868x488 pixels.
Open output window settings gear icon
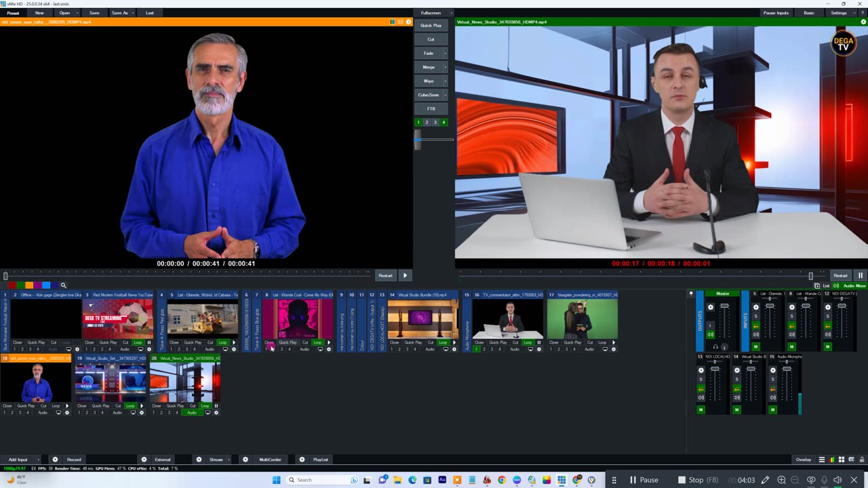coord(863,22)
